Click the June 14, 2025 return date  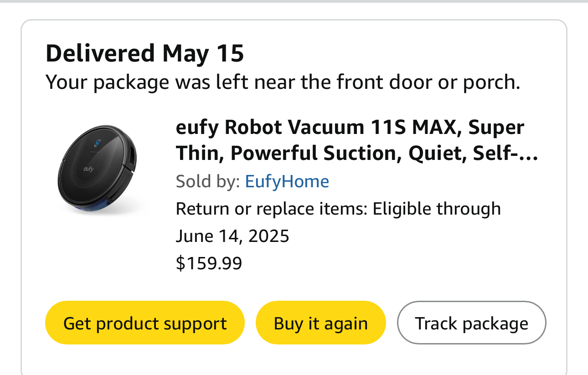(x=232, y=236)
